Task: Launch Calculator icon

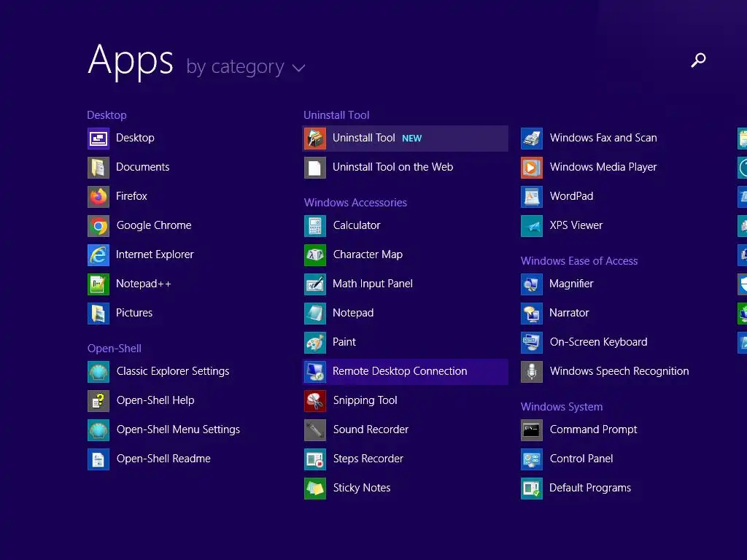Action: [x=315, y=226]
